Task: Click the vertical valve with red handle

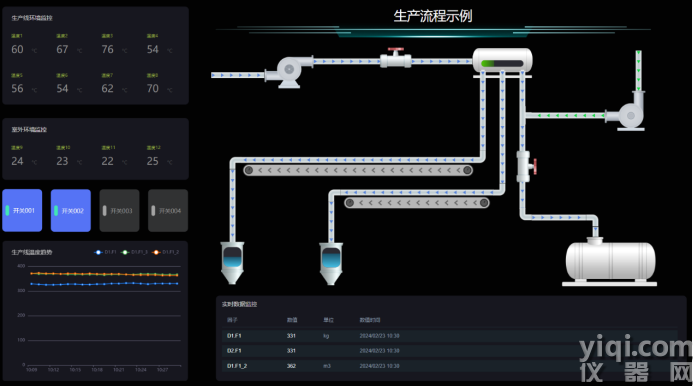Action: (x=526, y=167)
